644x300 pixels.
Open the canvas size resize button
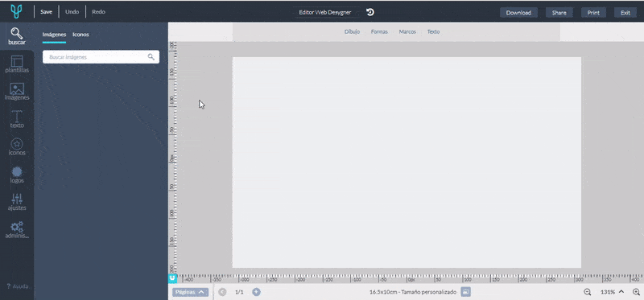click(x=465, y=292)
